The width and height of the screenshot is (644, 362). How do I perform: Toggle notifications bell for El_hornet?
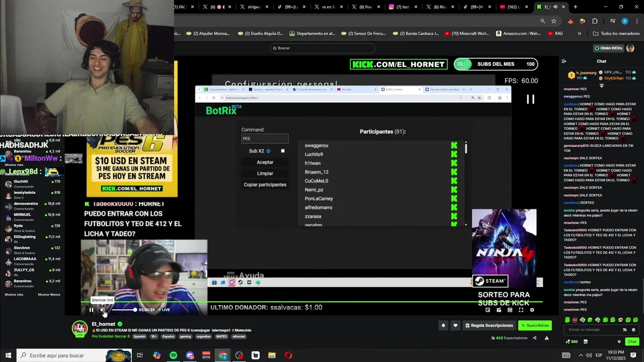click(443, 325)
